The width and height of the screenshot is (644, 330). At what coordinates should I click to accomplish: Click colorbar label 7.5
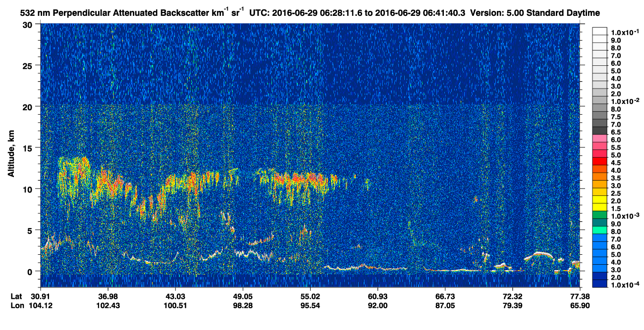pyautogui.click(x=616, y=117)
